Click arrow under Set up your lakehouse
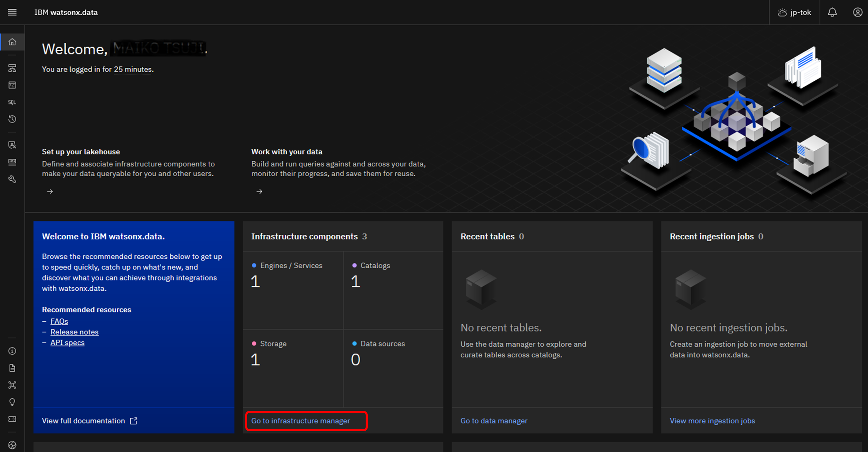This screenshot has height=452, width=868. click(x=50, y=191)
